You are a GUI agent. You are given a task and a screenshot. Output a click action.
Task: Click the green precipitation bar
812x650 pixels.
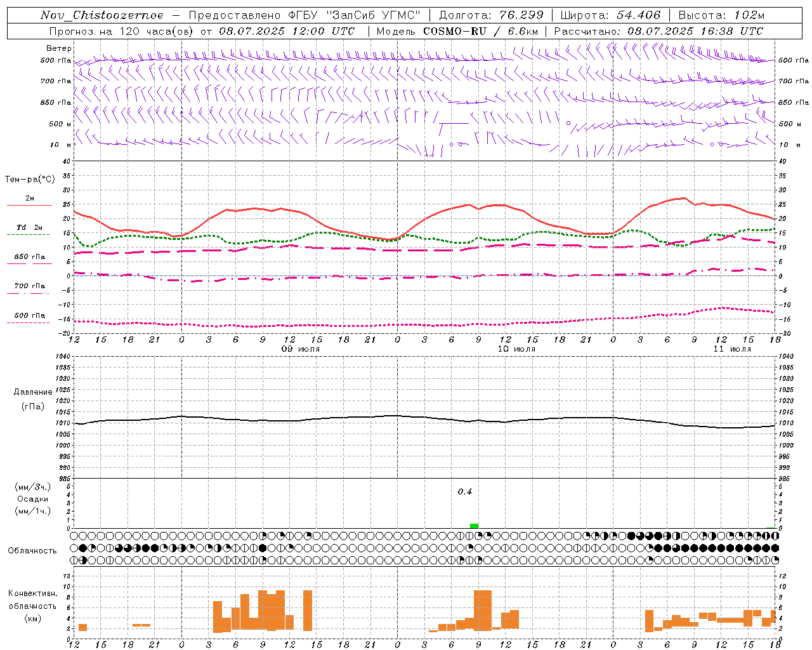click(474, 526)
